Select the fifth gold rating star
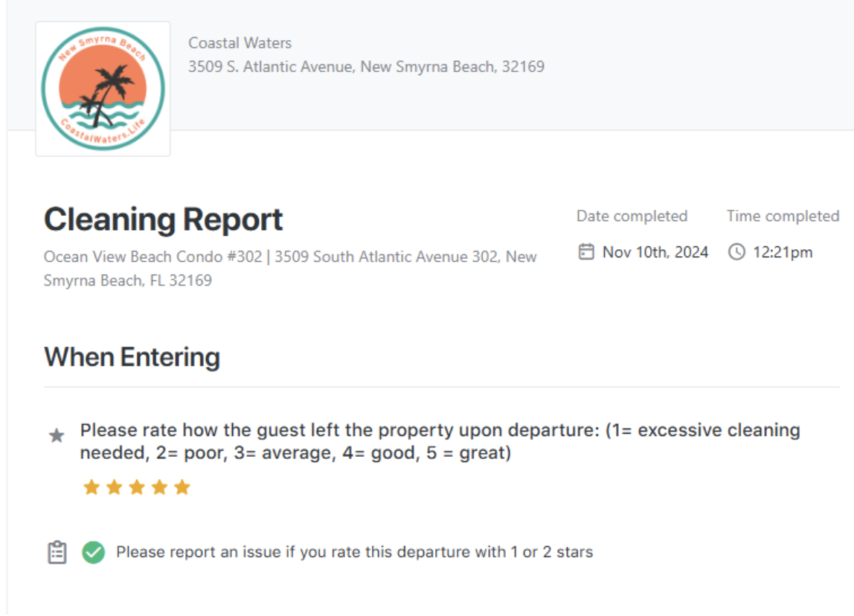Viewport: 854px width, 616px height. pyautogui.click(x=182, y=487)
